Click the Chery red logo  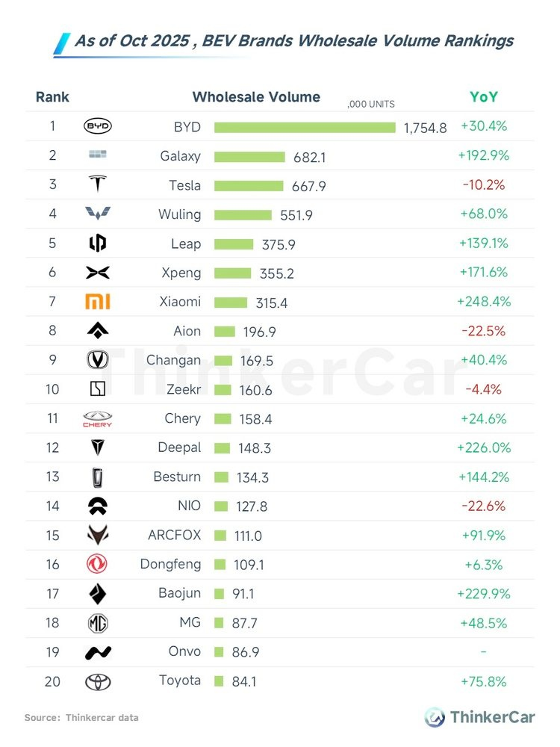click(98, 419)
